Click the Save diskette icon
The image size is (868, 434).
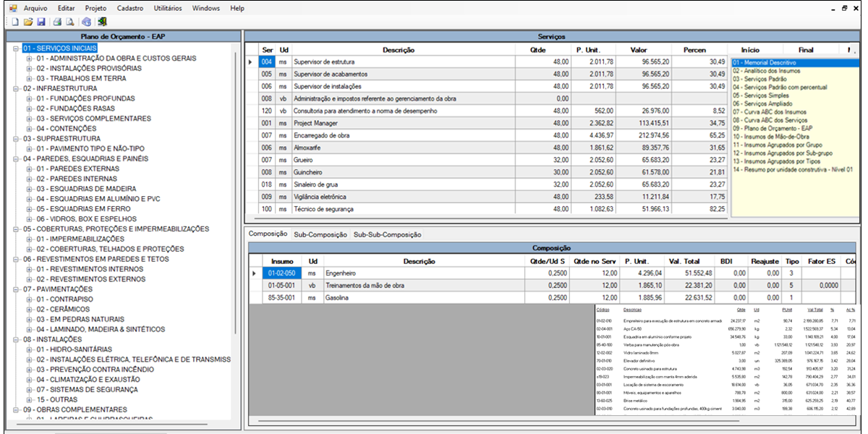click(x=41, y=22)
